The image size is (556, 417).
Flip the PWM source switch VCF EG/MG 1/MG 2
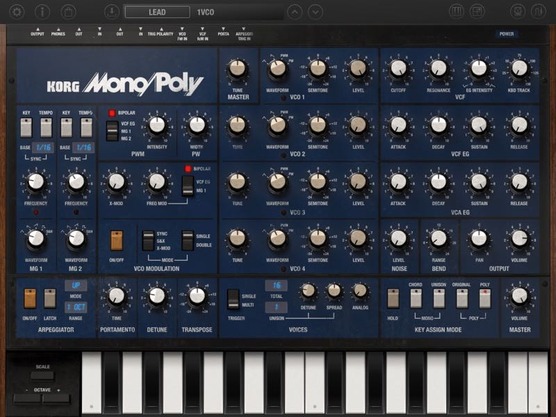click(x=112, y=131)
